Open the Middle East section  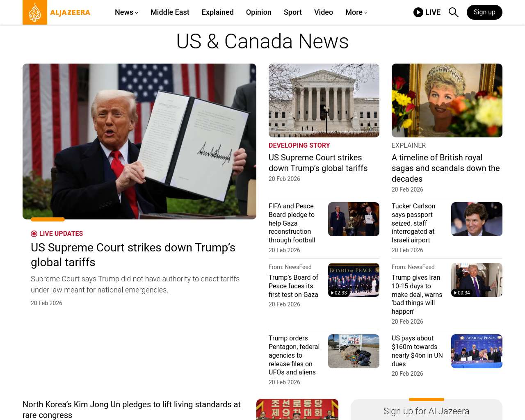pyautogui.click(x=170, y=12)
